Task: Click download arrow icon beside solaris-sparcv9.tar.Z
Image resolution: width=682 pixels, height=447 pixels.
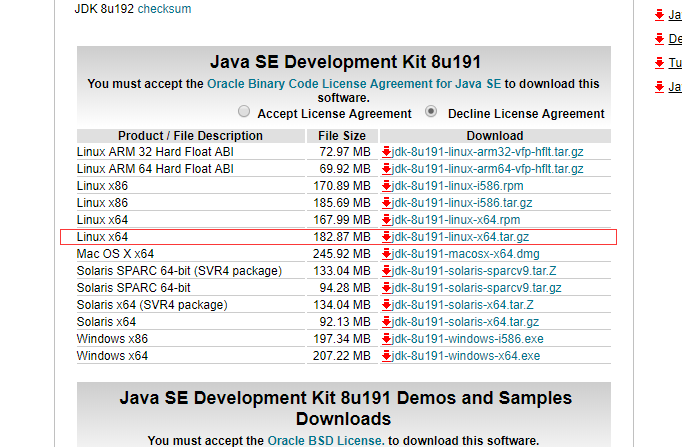Action: 386,270
